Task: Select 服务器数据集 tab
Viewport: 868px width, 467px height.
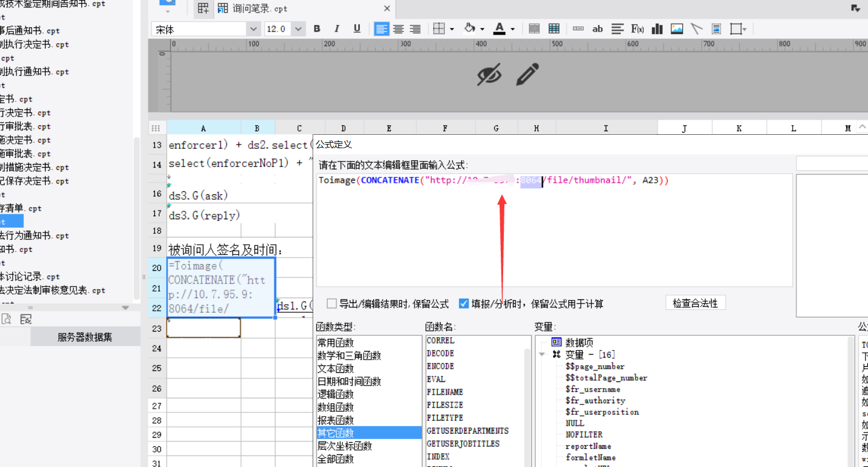Action: tap(85, 337)
